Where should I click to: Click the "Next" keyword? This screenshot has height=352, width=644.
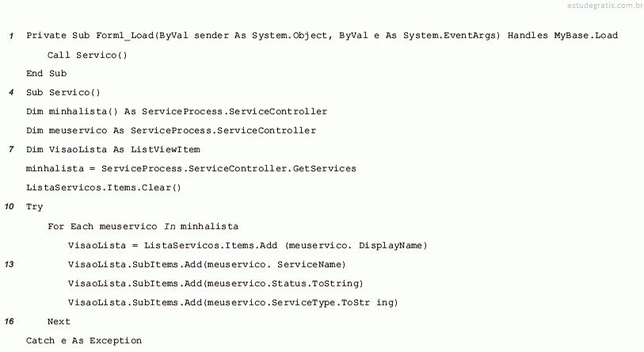click(59, 321)
